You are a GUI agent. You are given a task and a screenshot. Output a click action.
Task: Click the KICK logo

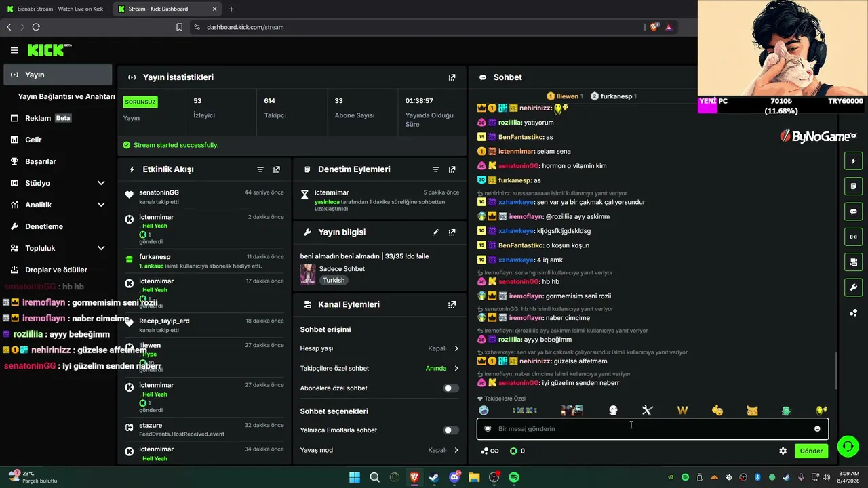point(50,50)
